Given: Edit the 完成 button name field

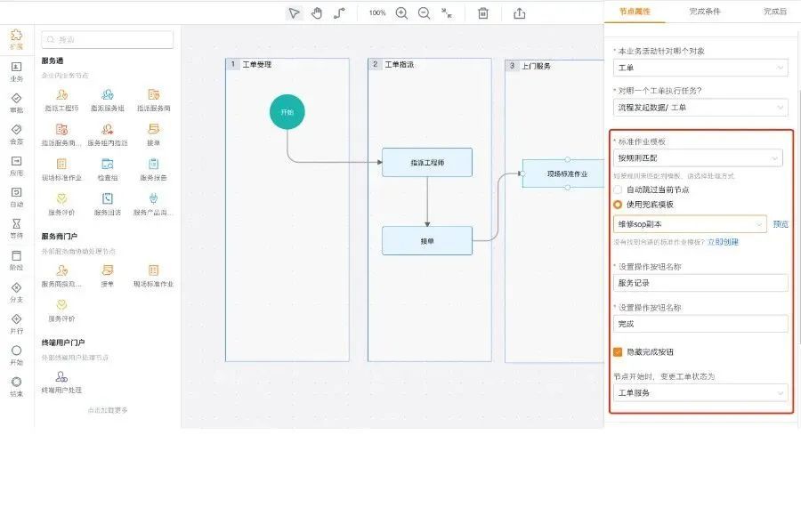Looking at the screenshot, I should pyautogui.click(x=700, y=324).
